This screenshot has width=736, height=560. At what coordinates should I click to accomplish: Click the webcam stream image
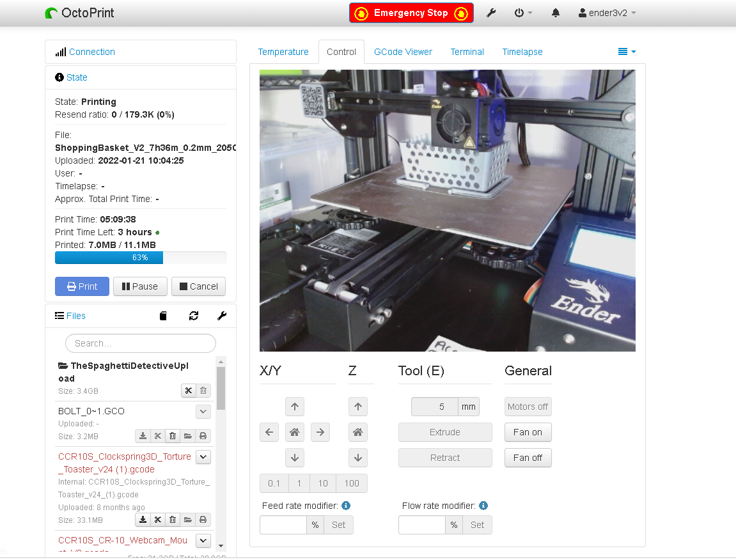click(448, 211)
